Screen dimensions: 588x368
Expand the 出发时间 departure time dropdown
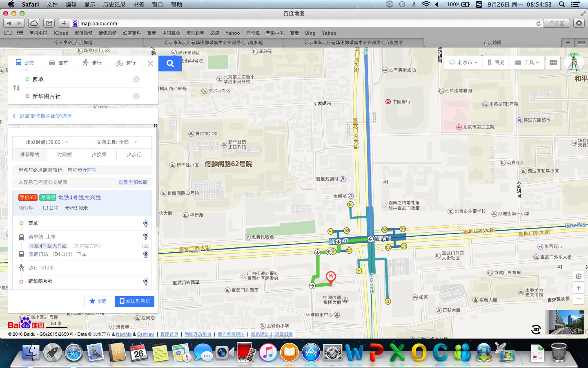[47, 142]
